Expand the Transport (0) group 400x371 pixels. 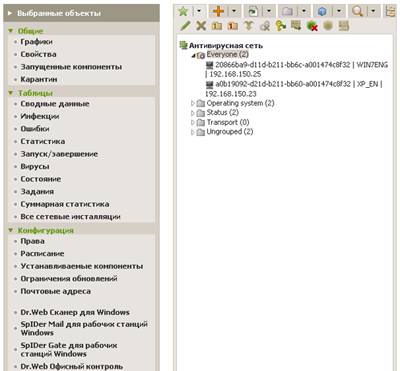pos(193,123)
